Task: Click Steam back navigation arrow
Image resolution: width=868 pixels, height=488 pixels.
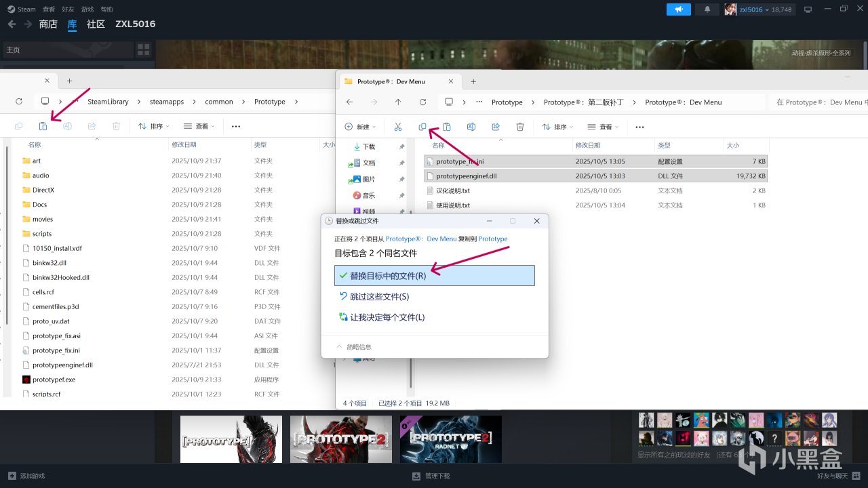Action: coord(12,24)
